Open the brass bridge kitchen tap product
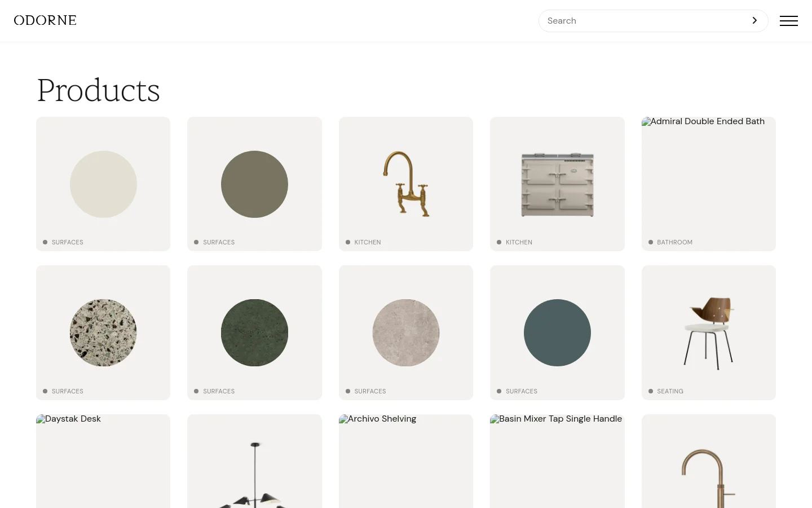 [406, 184]
